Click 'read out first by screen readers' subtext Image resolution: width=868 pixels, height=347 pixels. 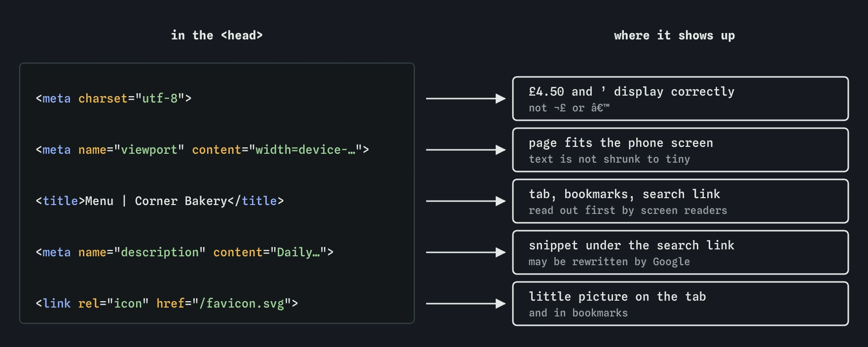[x=628, y=210]
